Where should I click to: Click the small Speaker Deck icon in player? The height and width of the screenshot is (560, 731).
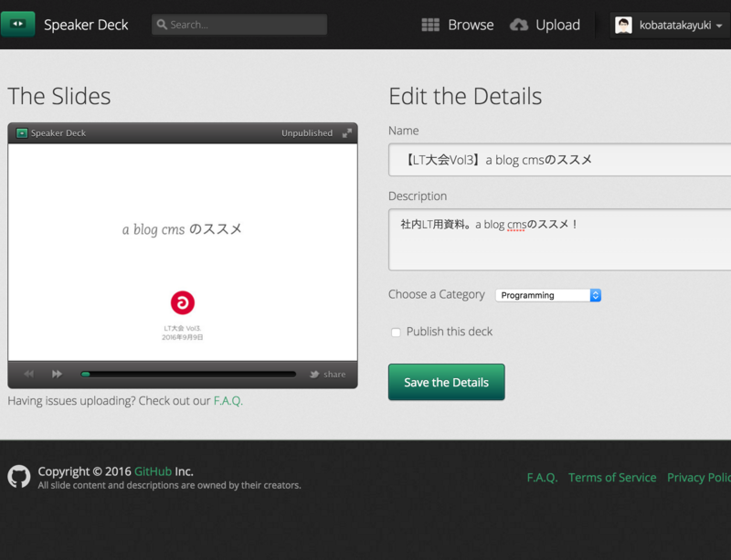(x=21, y=133)
